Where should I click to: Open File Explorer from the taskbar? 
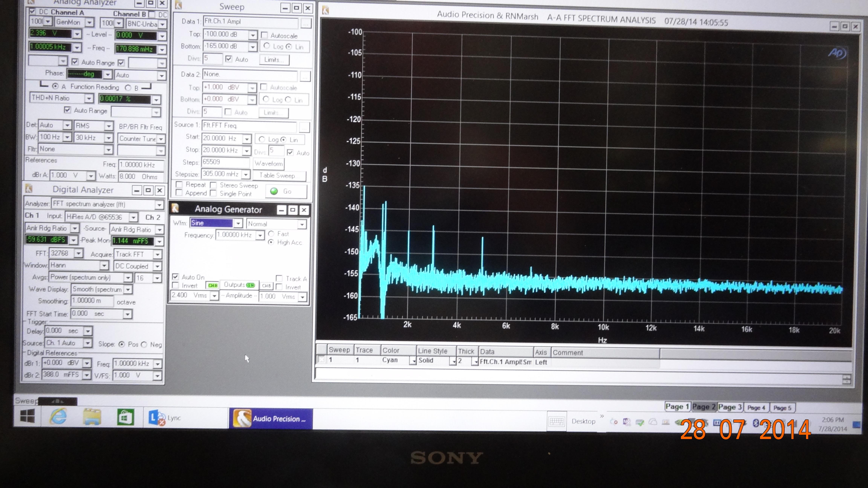click(92, 417)
